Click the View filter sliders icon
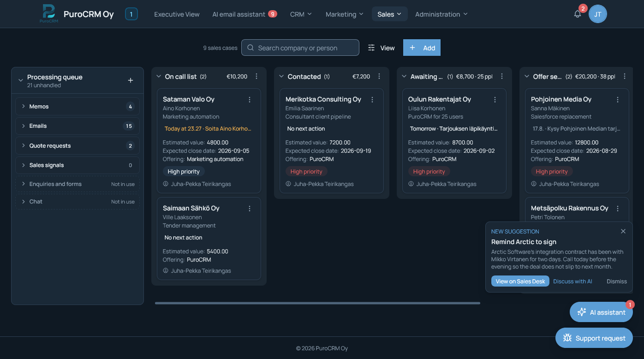Viewport: 644px width, 359px height. (371, 48)
